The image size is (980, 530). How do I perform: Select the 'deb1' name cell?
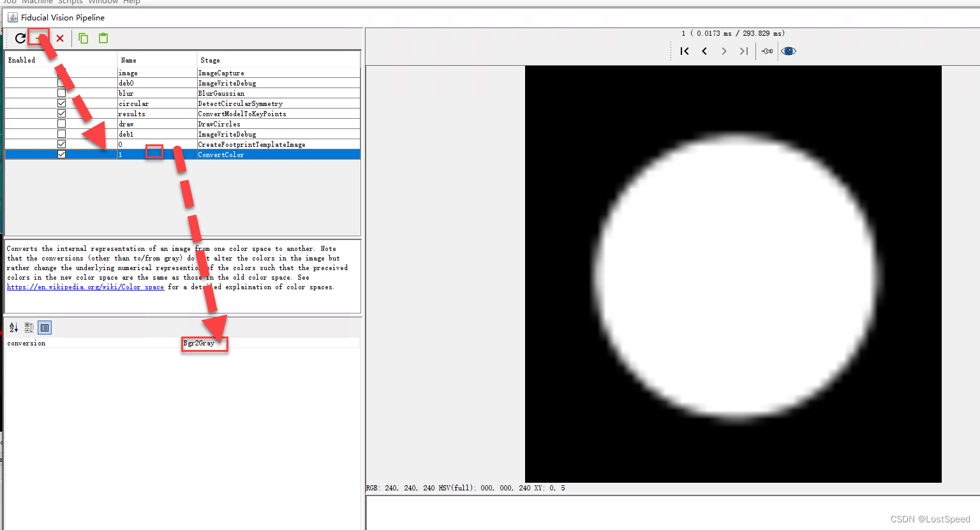(157, 134)
